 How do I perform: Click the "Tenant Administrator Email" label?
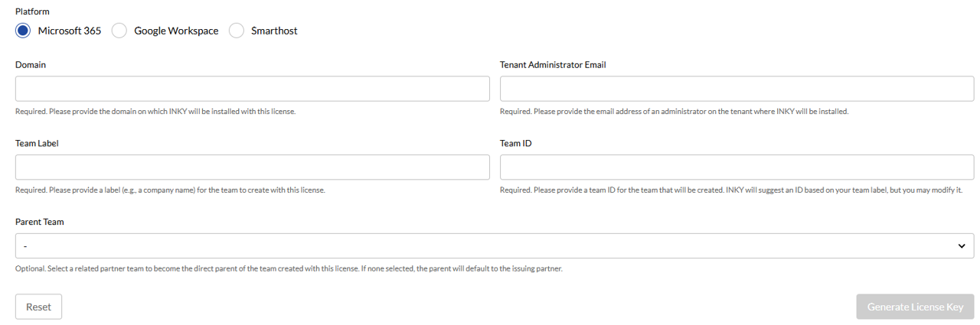[553, 65]
